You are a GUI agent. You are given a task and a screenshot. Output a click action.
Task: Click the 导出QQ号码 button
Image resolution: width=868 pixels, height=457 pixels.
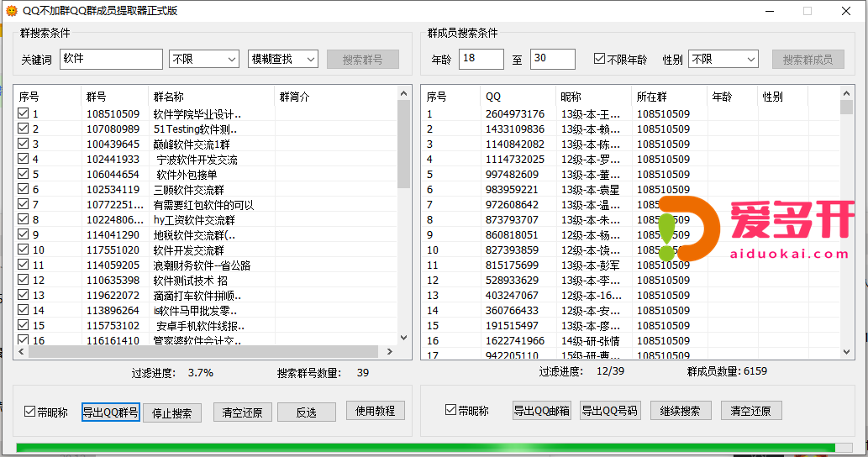[x=610, y=411]
